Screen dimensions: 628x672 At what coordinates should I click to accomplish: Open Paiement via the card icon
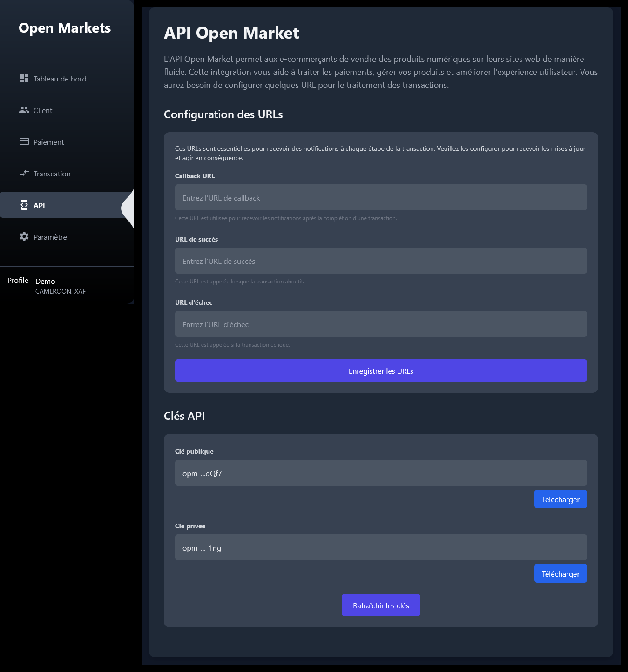(x=24, y=141)
